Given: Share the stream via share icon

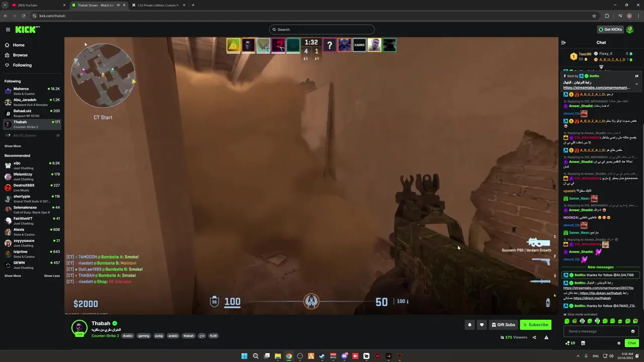Looking at the screenshot, I should pos(534,337).
